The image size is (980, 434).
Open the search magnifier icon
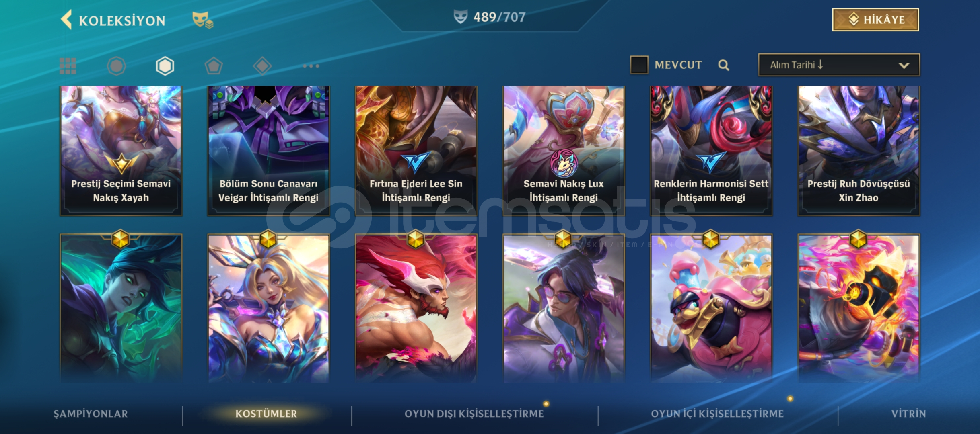click(x=723, y=65)
